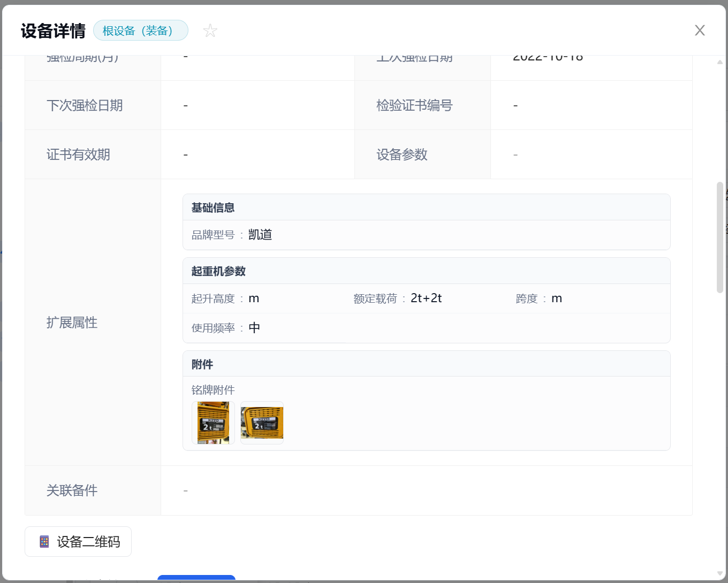Click the favorite star icon
The width and height of the screenshot is (728, 583).
point(210,30)
